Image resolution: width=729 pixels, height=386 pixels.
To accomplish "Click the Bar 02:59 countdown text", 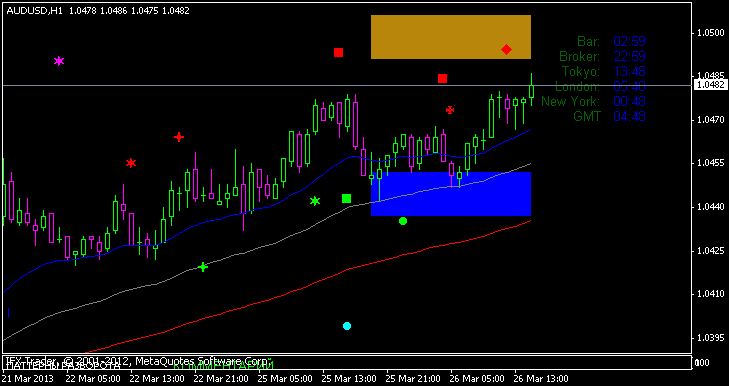I will click(x=611, y=41).
